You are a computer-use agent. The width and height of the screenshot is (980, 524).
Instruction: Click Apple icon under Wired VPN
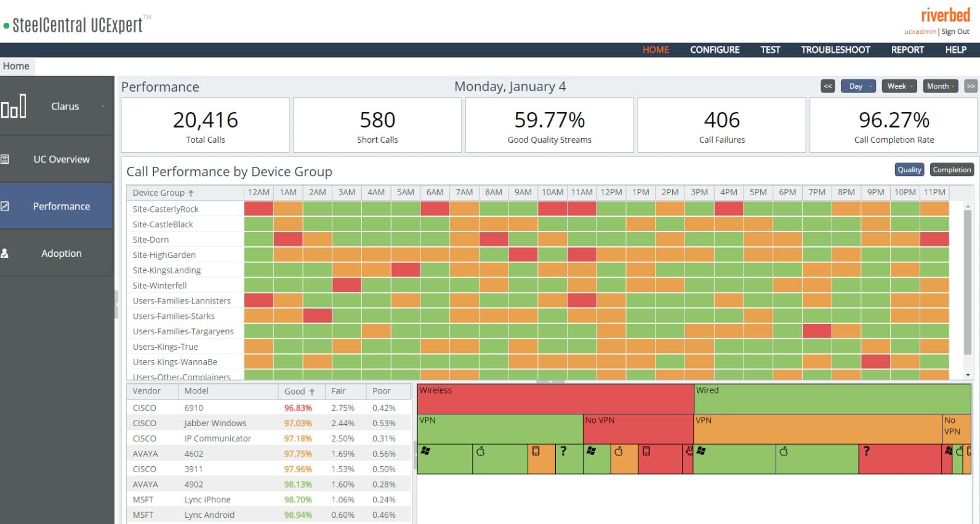coord(784,451)
